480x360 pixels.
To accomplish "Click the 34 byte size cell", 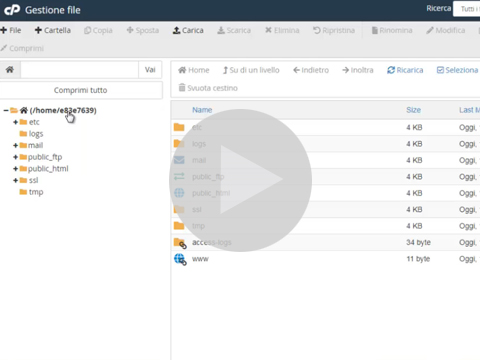I will (418, 242).
